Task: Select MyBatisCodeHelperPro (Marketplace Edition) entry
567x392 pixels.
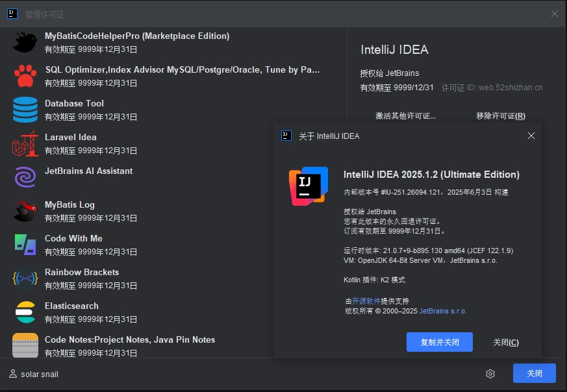Action: coord(173,42)
